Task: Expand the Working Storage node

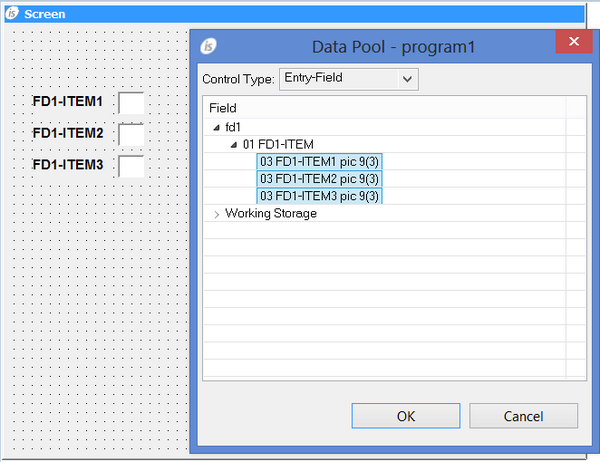Action: point(216,214)
